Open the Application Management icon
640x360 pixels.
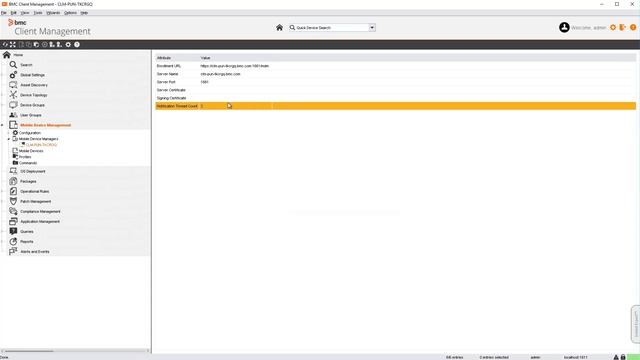pos(13,221)
